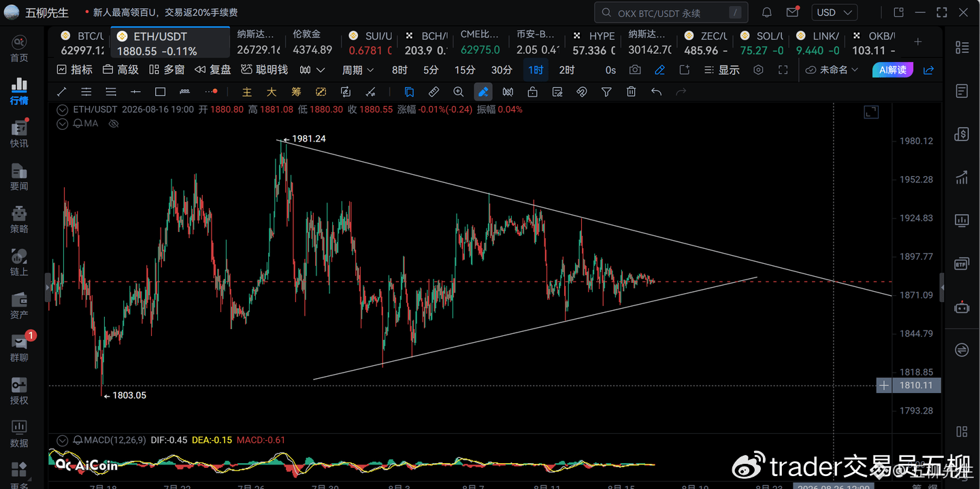
Task: Open the 授权 authorization key icon
Action: point(19,391)
